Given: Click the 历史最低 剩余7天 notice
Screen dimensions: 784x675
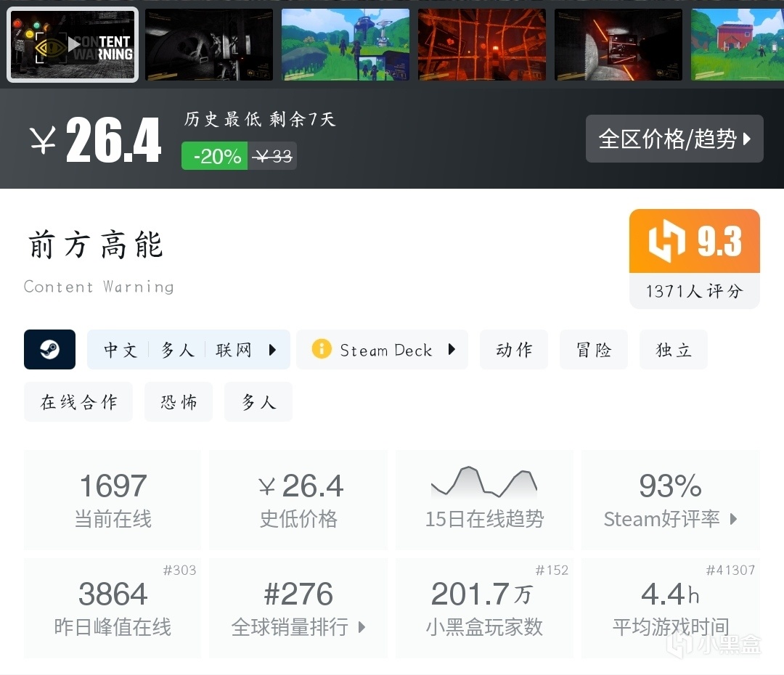Looking at the screenshot, I should pyautogui.click(x=259, y=119).
